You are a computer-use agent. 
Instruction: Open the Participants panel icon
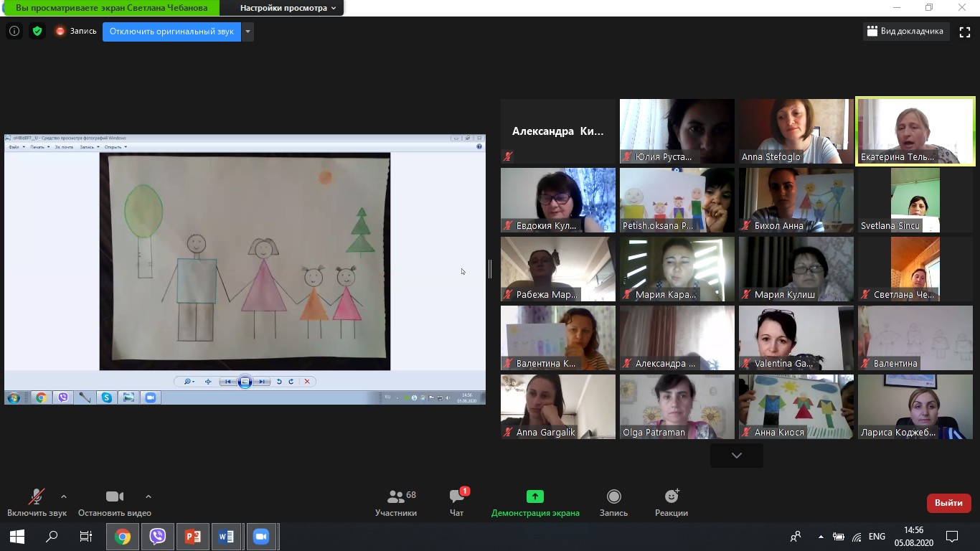395,496
